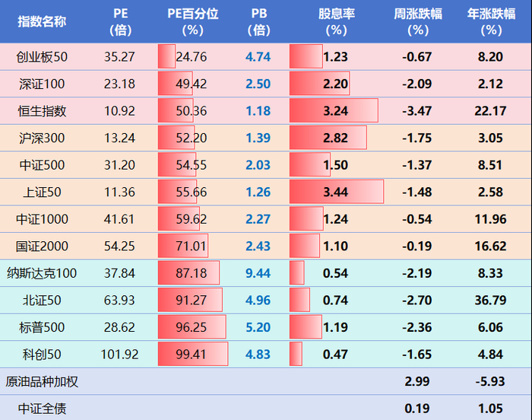
Task: Click the 股息率 column header
Action: [336, 21]
